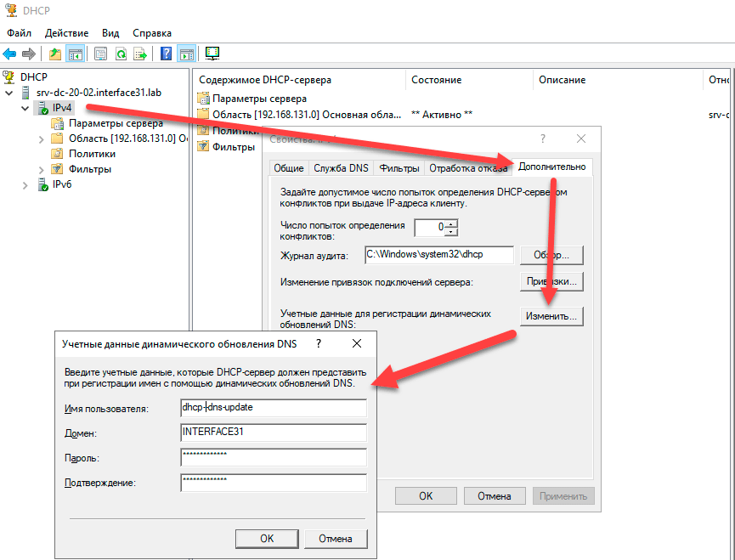Viewport: 735px width, 560px height.
Task: Select the Дополнительно tab
Action: 551,167
